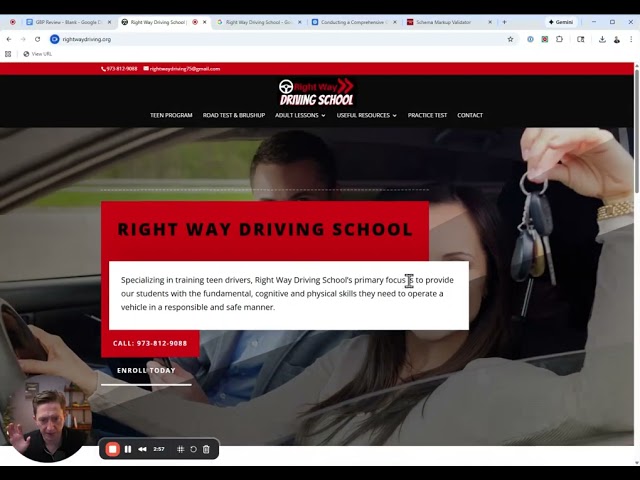Open the Extensions puzzle icon
Screen dimensions: 640x480
(x=560, y=39)
